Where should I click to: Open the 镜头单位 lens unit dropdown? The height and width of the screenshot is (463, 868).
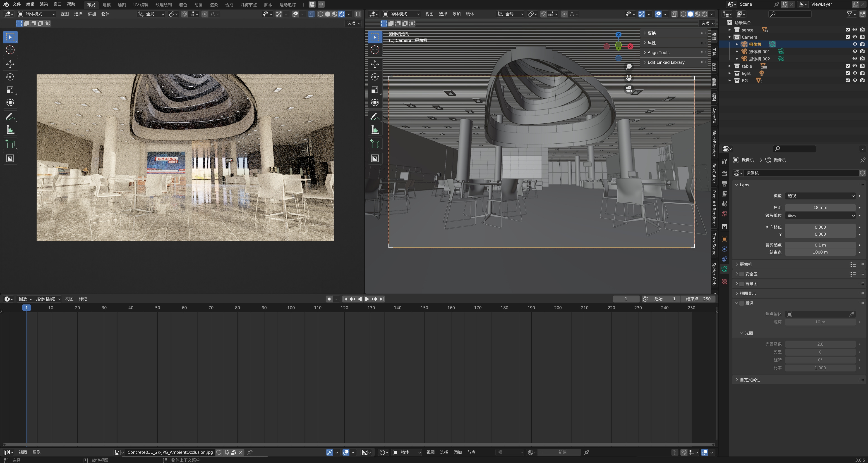[x=820, y=216]
